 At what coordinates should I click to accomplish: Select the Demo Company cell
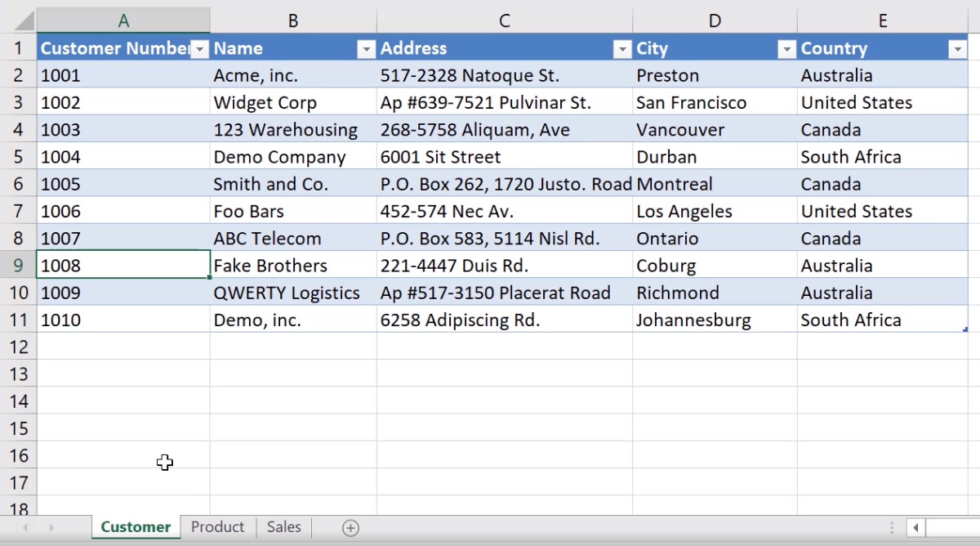[x=293, y=157]
